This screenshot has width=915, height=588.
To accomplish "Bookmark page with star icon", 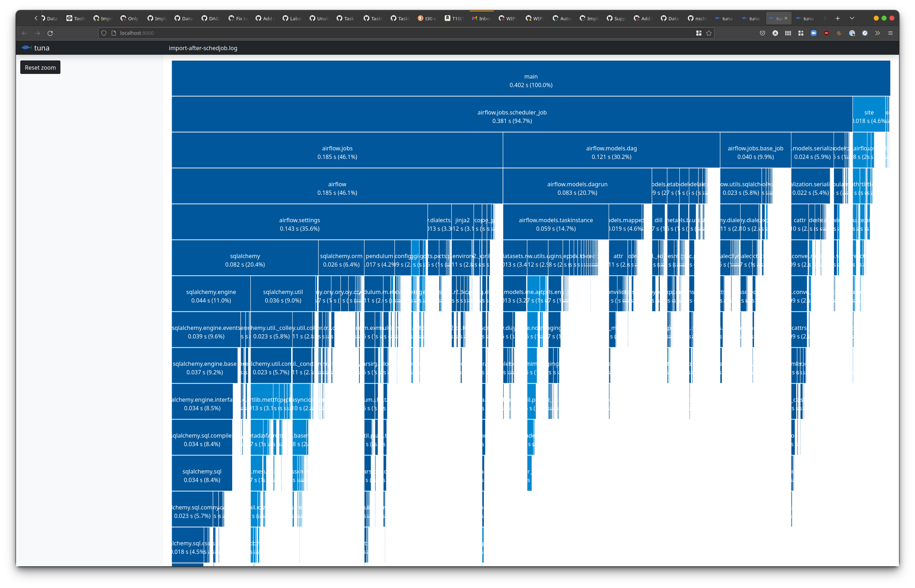I will [709, 33].
